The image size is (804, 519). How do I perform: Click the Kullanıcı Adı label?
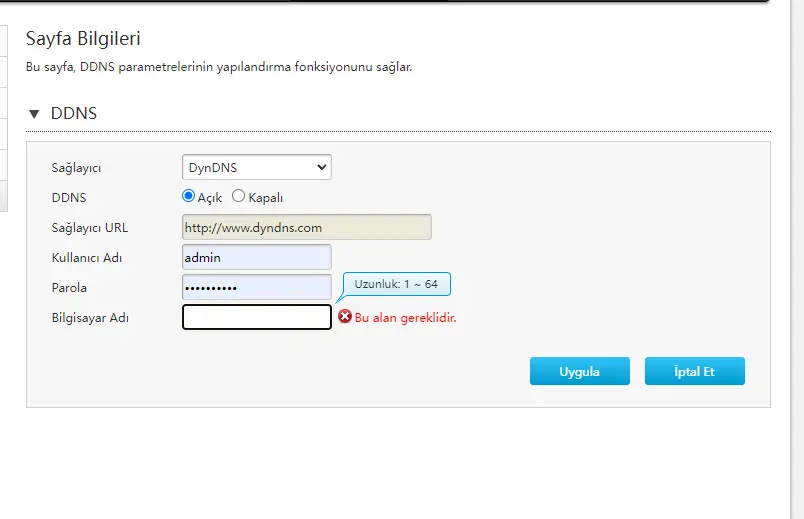87,257
